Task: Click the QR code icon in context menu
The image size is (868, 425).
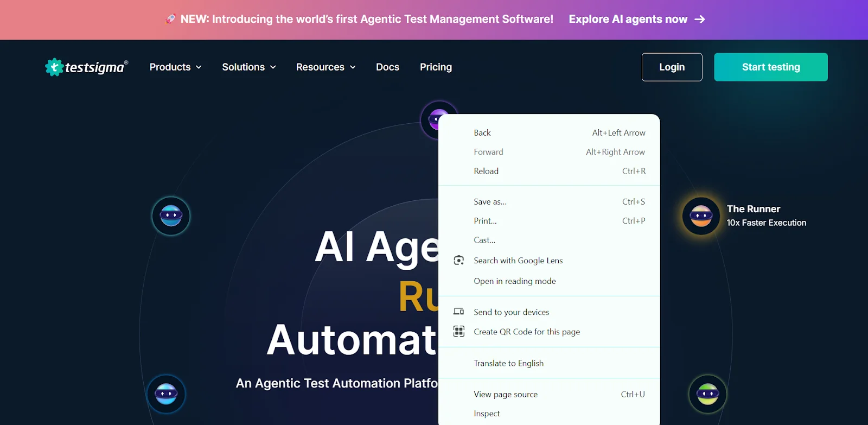Action: 459,331
